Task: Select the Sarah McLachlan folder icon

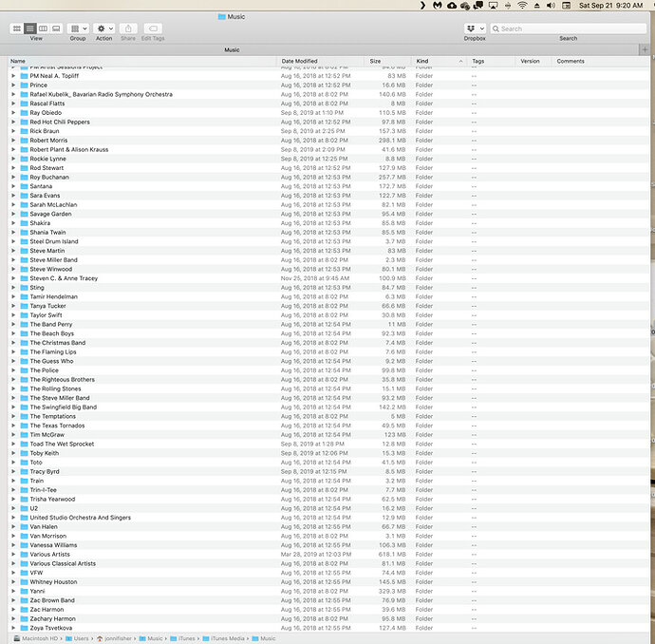Action: [25, 205]
